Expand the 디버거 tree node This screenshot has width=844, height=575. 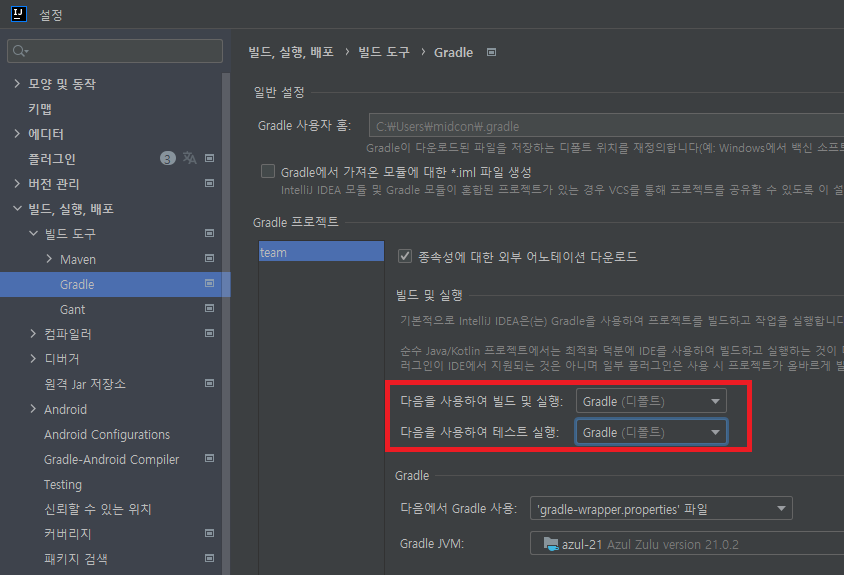(x=33, y=359)
